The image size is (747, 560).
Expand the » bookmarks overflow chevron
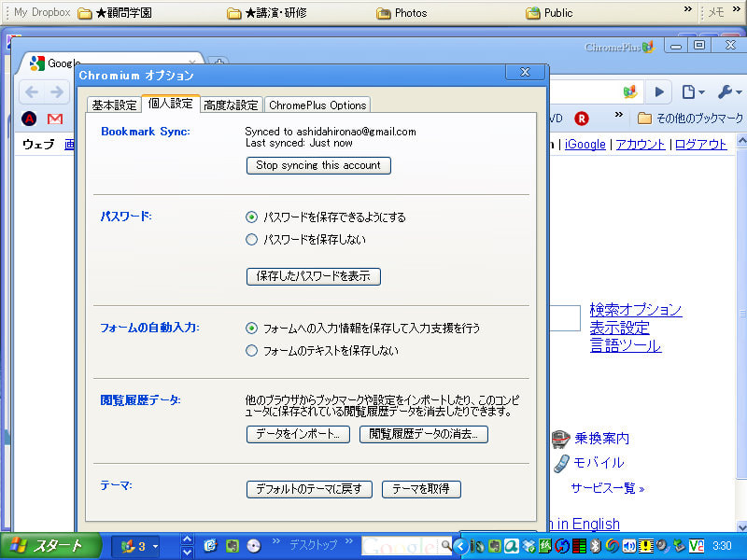coord(620,114)
